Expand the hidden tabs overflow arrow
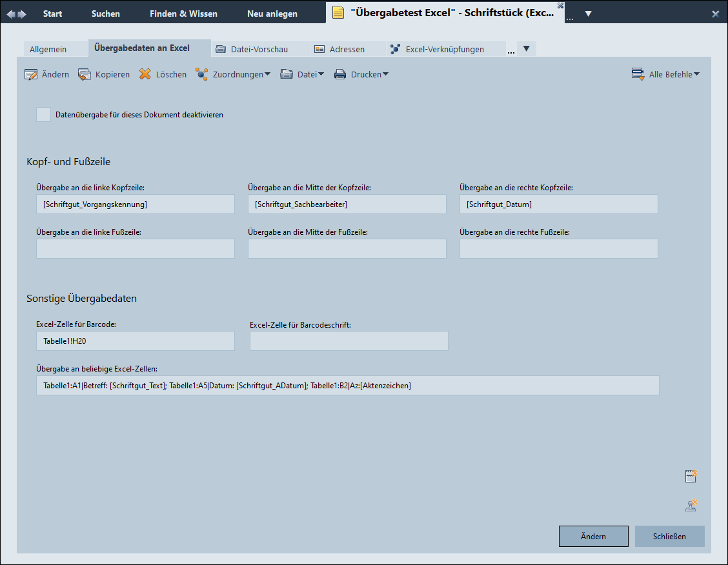Image resolution: width=728 pixels, height=565 pixels. 526,49
